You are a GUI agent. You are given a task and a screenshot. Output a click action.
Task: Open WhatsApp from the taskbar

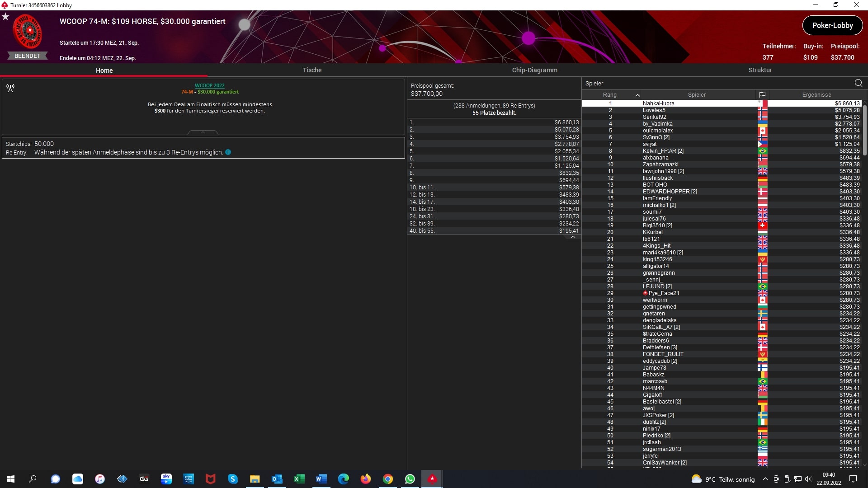410,479
